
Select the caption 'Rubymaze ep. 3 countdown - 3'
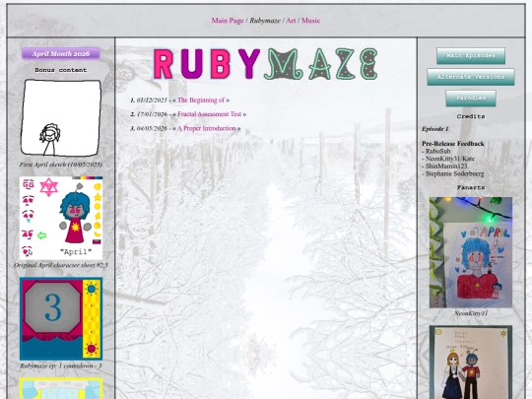[x=61, y=366]
